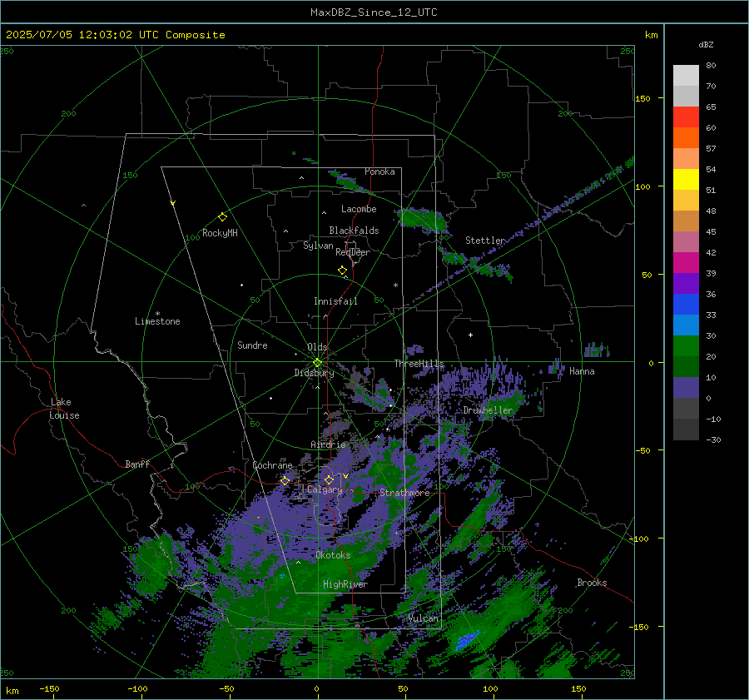Click the blue high-reflectivity cell east of Vulcan
Image resolution: width=749 pixels, height=700 pixels.
pyautogui.click(x=466, y=640)
